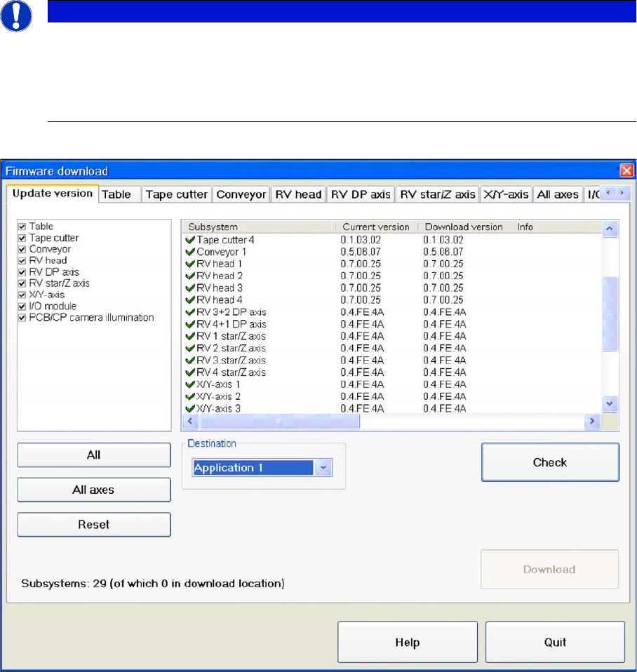Select the X/Y-axis 3 row
This screenshot has width=637, height=672.
click(391, 408)
